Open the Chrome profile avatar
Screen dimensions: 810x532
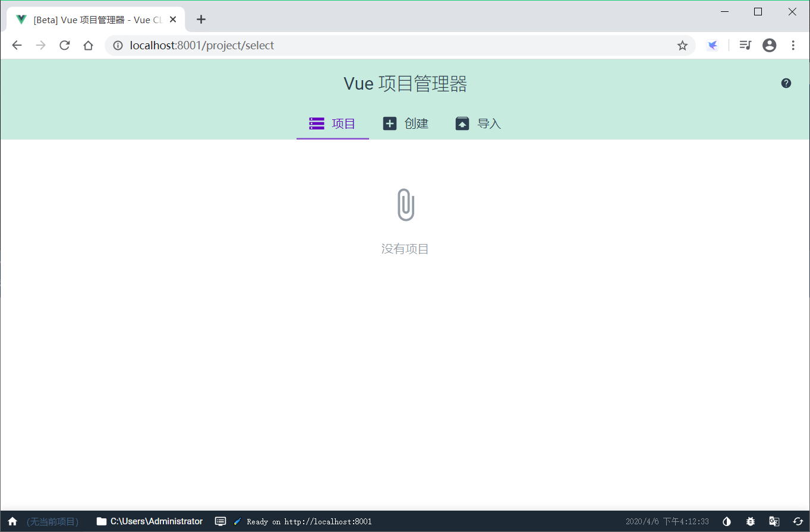click(770, 45)
